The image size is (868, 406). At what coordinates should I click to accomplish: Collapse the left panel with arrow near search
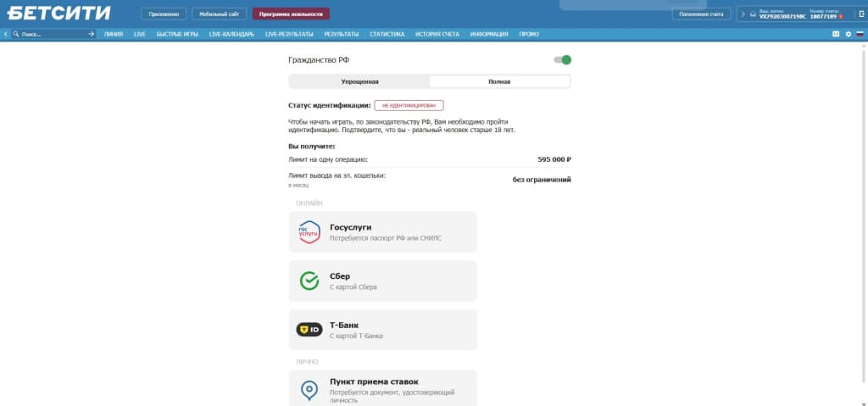click(6, 35)
